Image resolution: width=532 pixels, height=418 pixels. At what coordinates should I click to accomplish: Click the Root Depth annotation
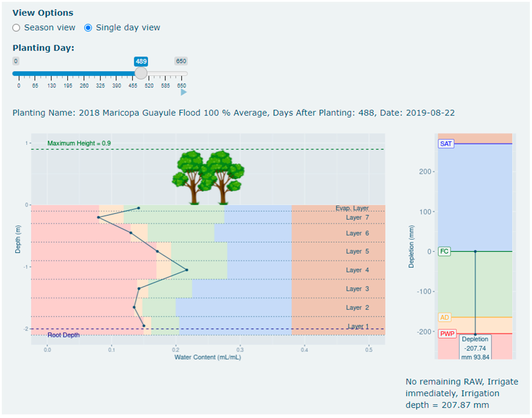(63, 335)
